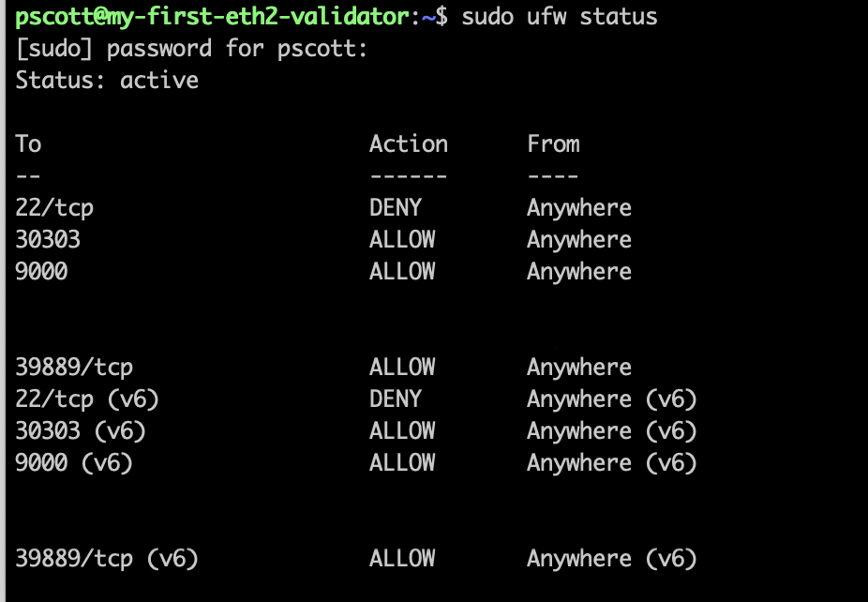The image size is (868, 602).
Task: Click ALLOW action for 39889/tcp (v6)
Action: (x=402, y=558)
